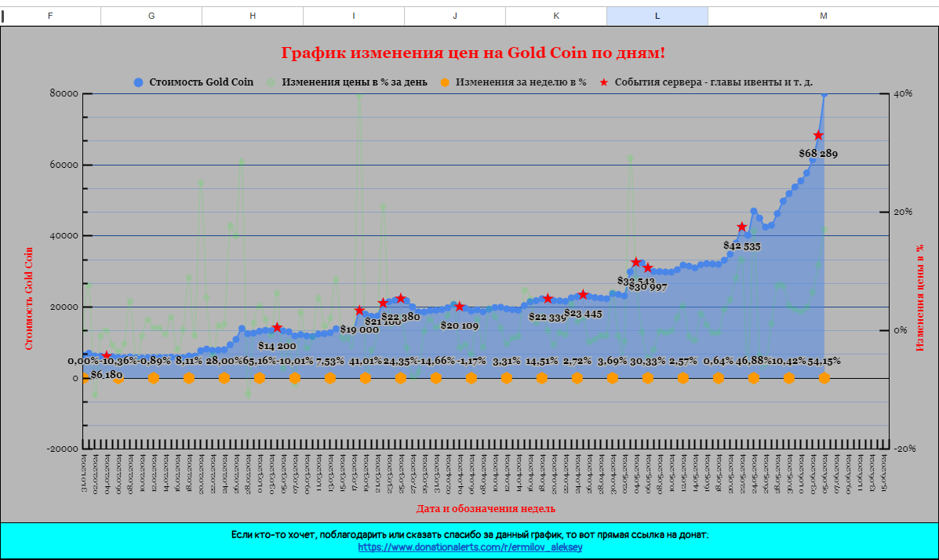Select the red star above $42 535
The width and height of the screenshot is (939, 560).
click(x=742, y=227)
